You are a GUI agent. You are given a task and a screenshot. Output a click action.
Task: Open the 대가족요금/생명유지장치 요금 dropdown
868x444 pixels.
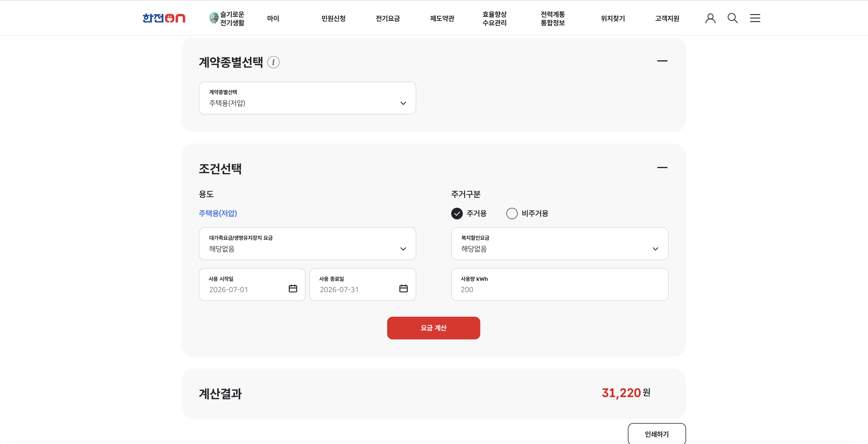click(x=307, y=244)
